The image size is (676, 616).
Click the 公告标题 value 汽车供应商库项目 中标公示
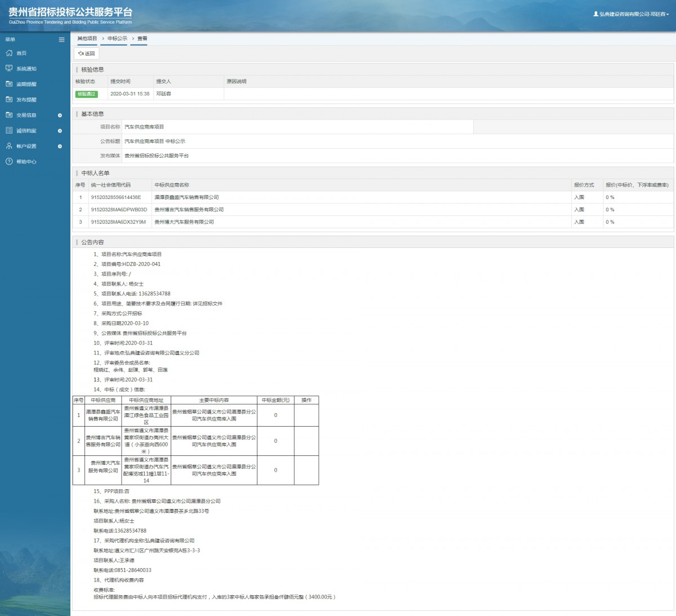coord(155,141)
